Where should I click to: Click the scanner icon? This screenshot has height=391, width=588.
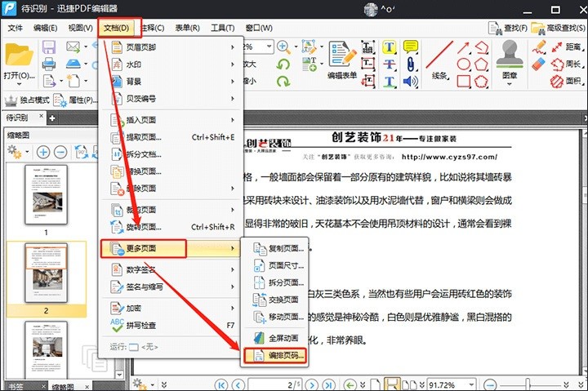click(73, 64)
